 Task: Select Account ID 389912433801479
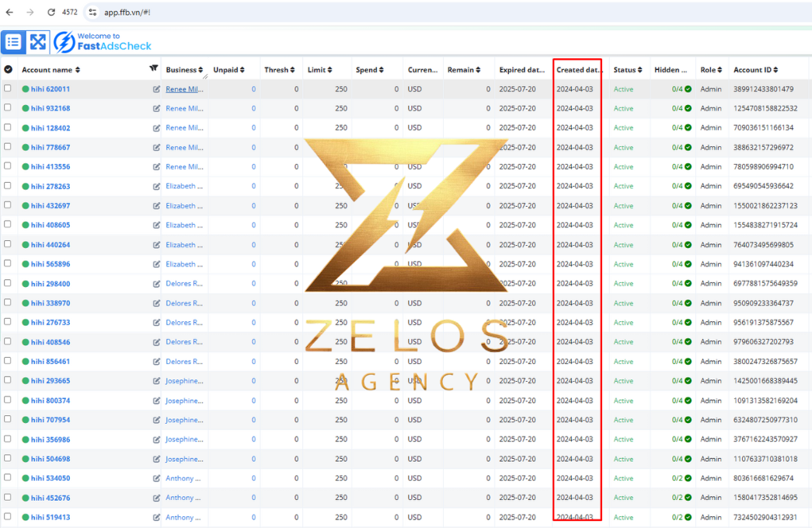[763, 89]
